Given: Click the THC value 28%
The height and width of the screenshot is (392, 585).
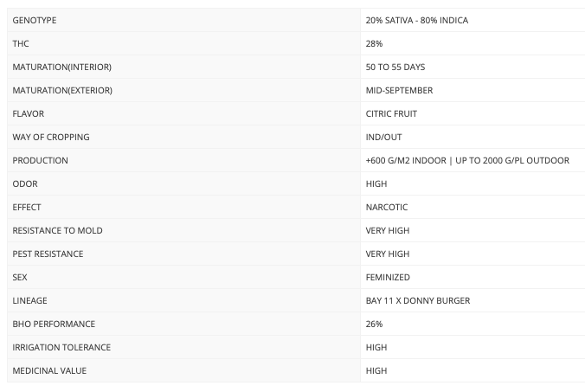Looking at the screenshot, I should 375,43.
